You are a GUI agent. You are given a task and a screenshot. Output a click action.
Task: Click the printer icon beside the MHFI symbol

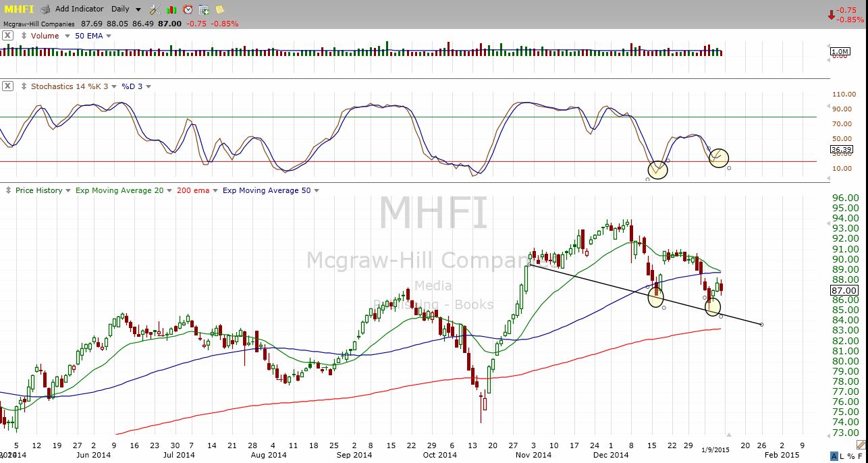(45, 9)
